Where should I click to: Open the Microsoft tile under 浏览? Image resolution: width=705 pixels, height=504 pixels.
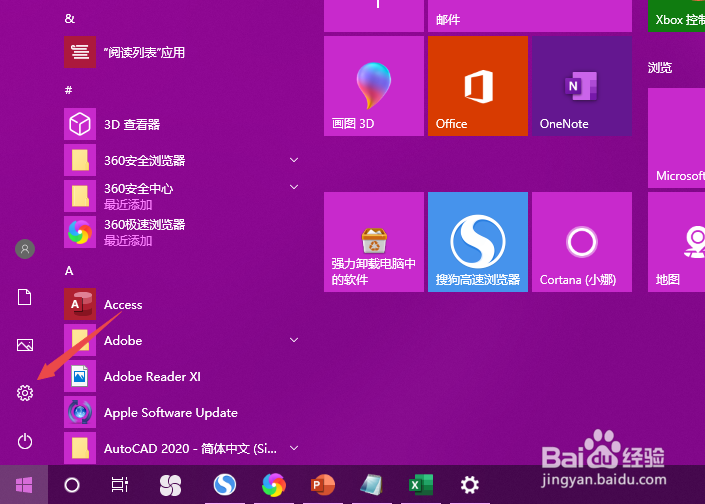[676, 138]
